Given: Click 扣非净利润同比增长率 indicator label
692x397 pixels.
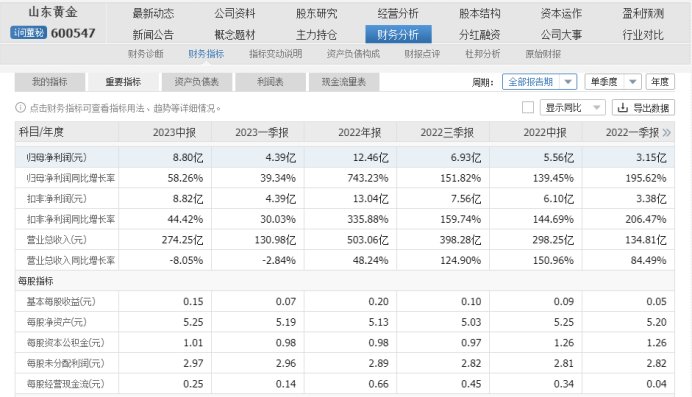Looking at the screenshot, I should pos(71,219).
